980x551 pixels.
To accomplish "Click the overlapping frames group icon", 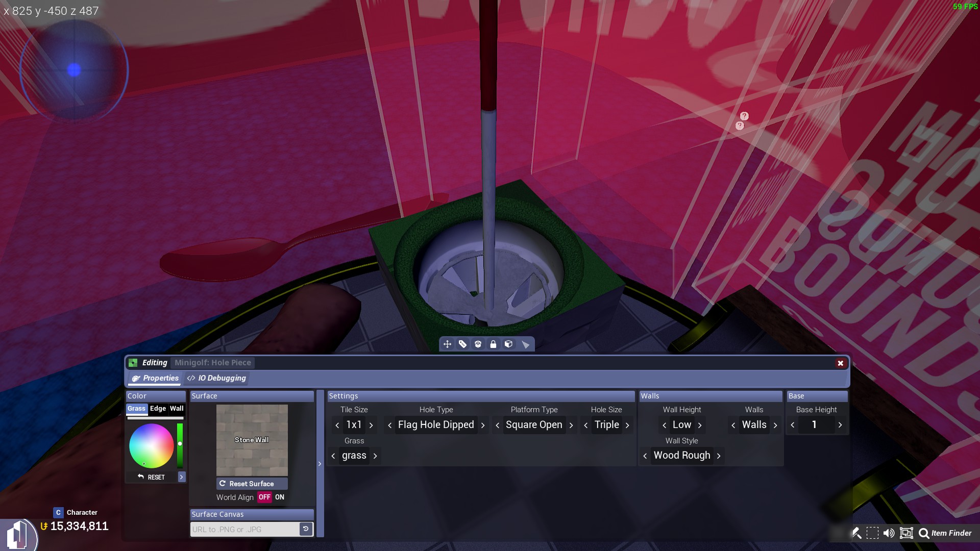I will [x=906, y=533].
